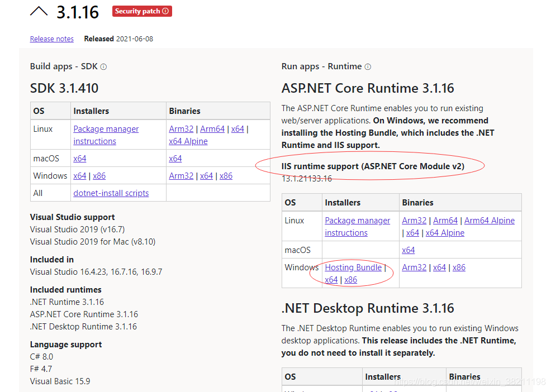Download SDK Linux x64 binary
Screen dimensions: 551x392
pos(237,129)
